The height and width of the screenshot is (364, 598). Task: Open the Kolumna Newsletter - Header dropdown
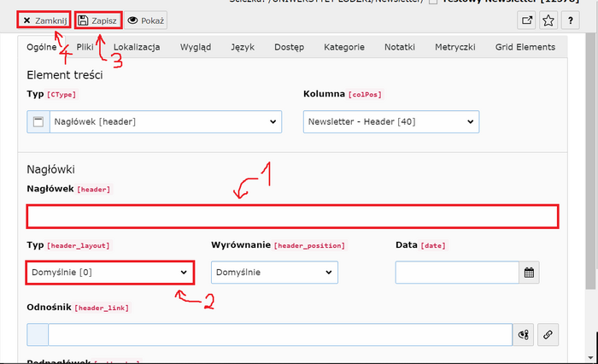pos(390,121)
